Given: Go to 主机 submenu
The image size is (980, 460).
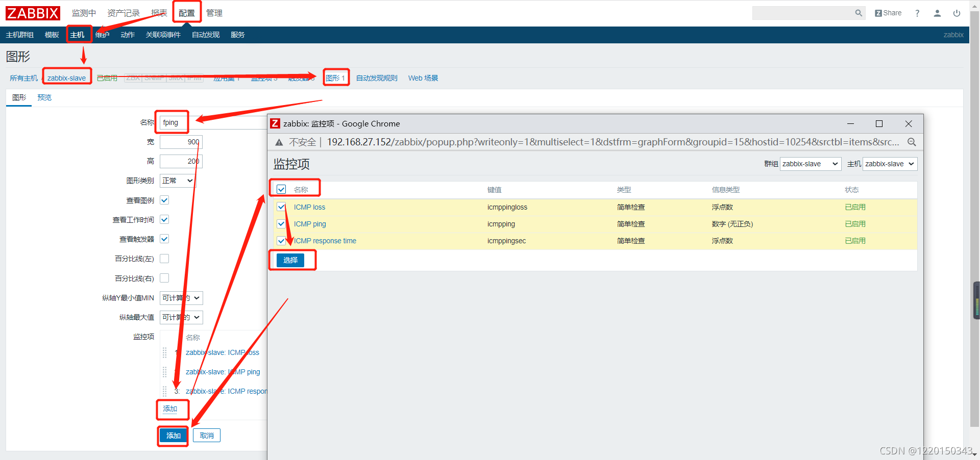Looking at the screenshot, I should tap(78, 35).
